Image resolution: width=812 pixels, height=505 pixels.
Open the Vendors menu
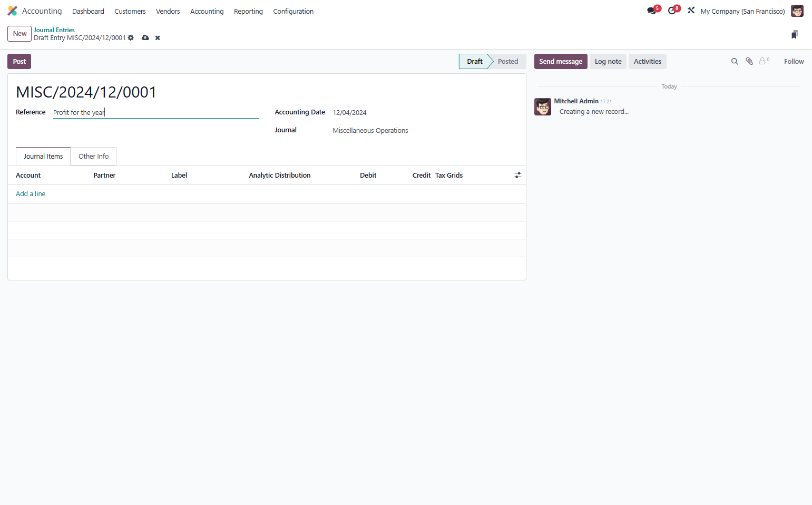click(x=168, y=11)
